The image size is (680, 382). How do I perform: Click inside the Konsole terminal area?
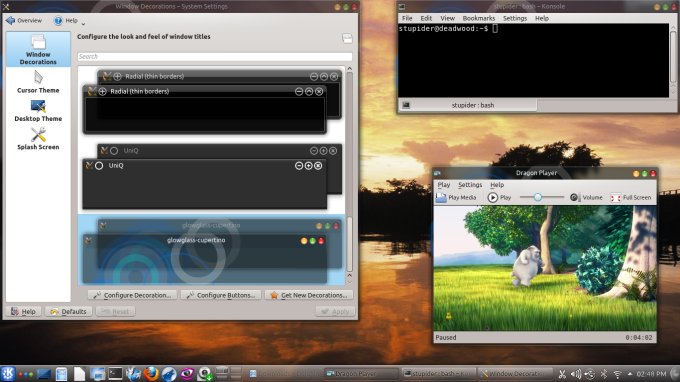click(533, 61)
